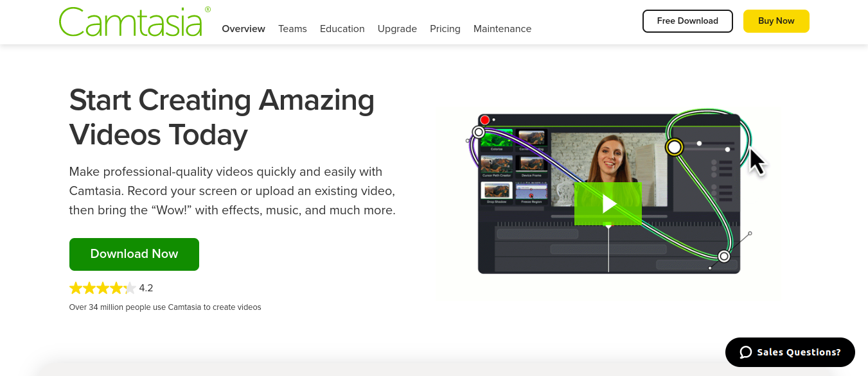Viewport: 868px width, 376px height.
Task: Click the green Download Now button
Action: [134, 254]
